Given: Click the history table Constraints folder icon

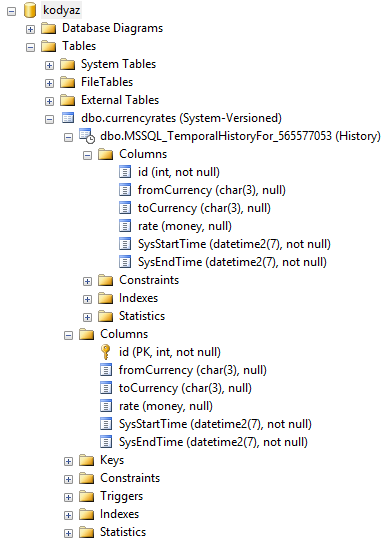Looking at the screenshot, I should coord(106,280).
